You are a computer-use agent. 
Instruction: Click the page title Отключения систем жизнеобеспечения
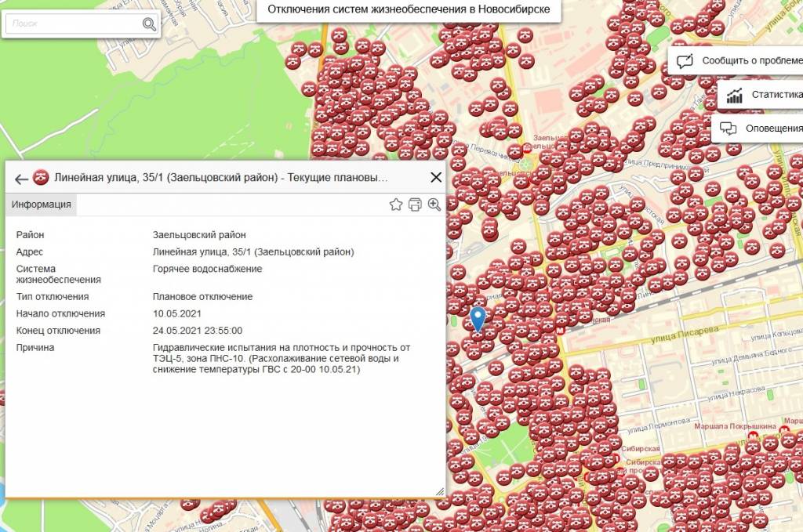409,9
